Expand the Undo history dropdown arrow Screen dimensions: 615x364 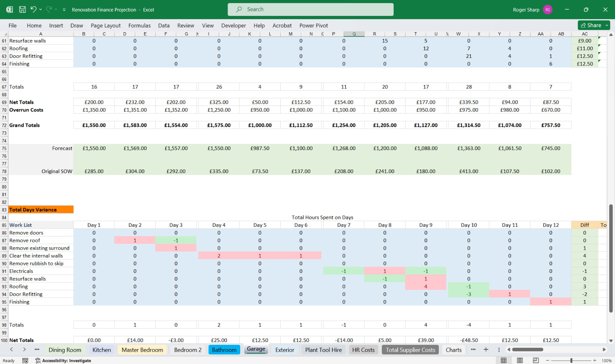40,9
